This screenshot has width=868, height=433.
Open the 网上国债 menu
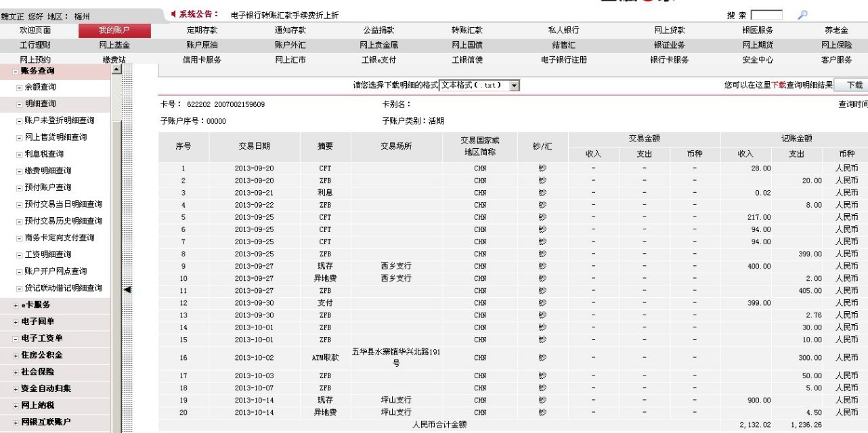pyautogui.click(x=467, y=45)
